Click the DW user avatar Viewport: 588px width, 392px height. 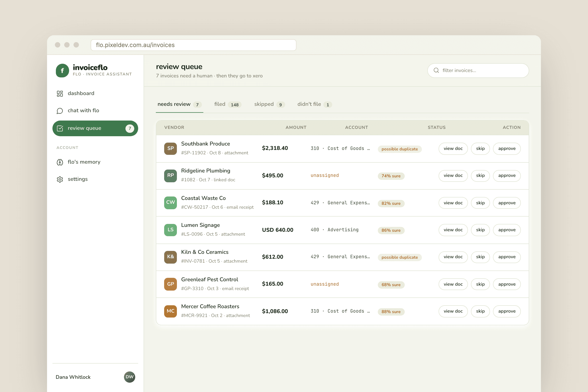[x=130, y=377]
